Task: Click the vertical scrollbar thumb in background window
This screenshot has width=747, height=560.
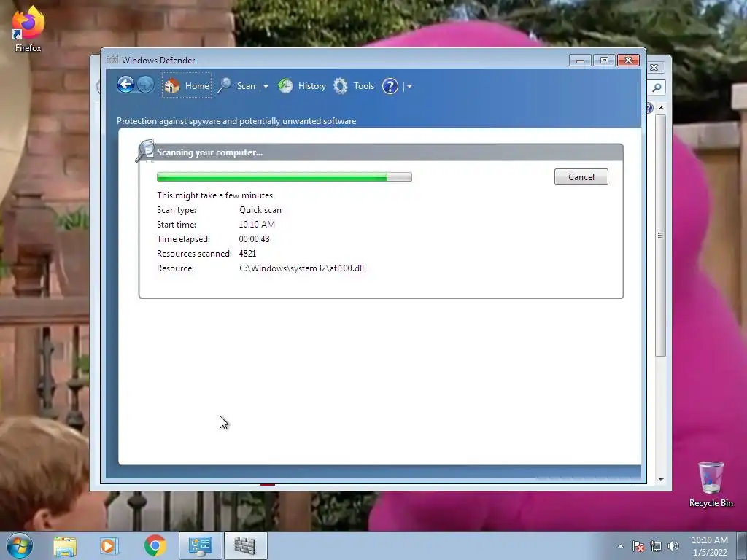Action: coord(660,236)
